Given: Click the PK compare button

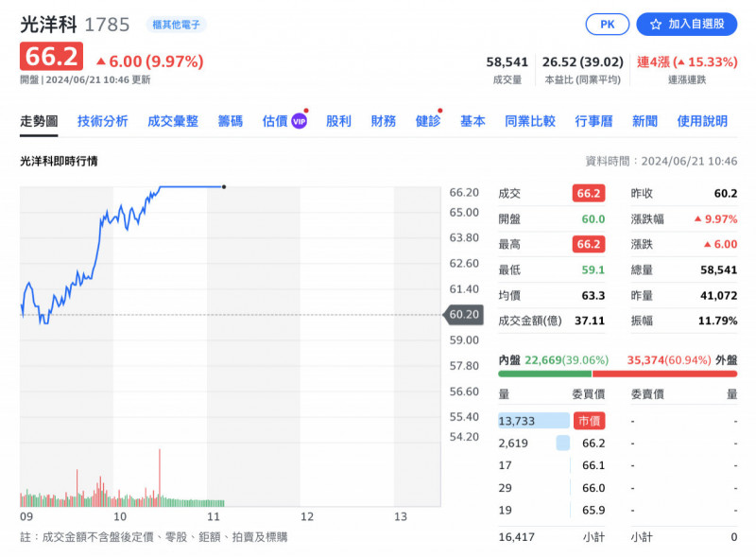Looking at the screenshot, I should pyautogui.click(x=607, y=25).
